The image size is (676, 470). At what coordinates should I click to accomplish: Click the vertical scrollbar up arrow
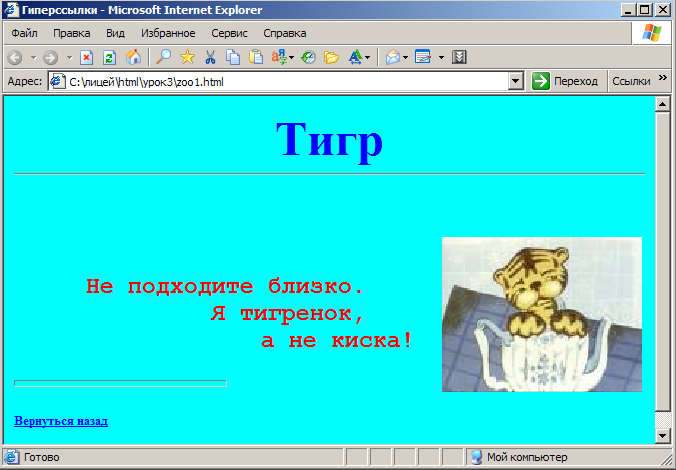662,104
